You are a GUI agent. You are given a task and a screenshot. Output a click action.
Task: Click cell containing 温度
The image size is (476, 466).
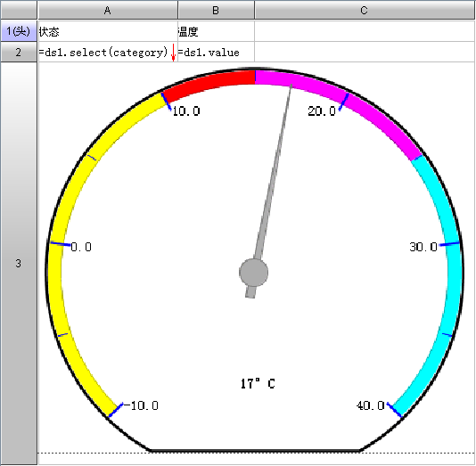(216, 31)
